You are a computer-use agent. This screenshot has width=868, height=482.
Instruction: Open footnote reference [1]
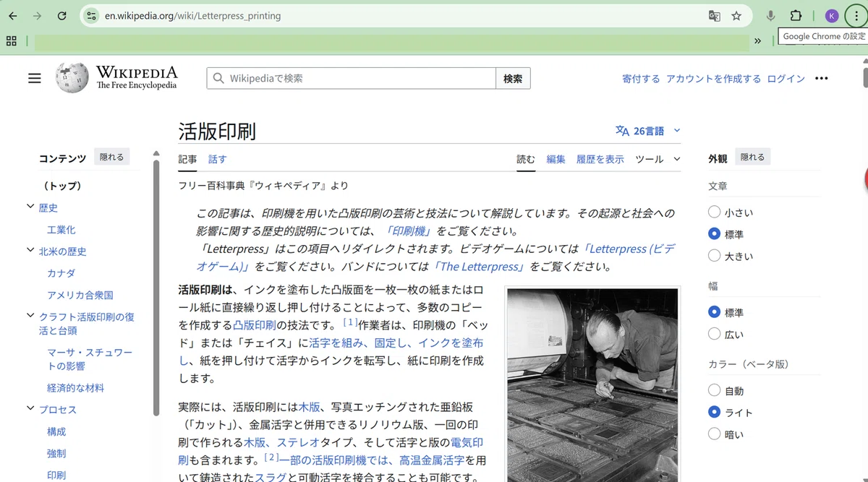click(x=350, y=322)
